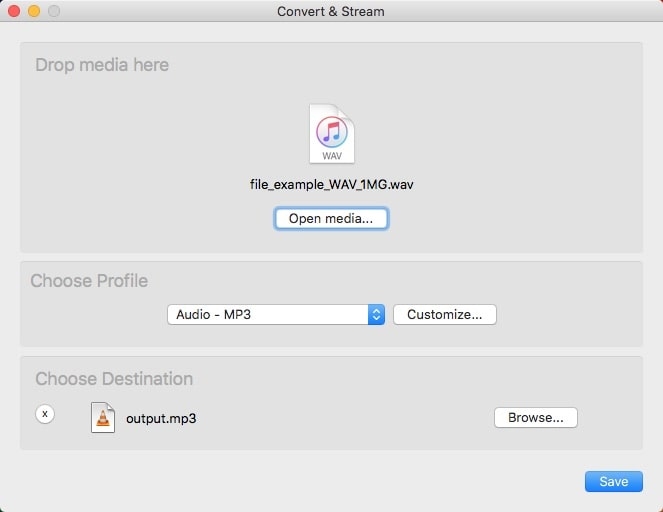The height and width of the screenshot is (512, 663).
Task: Click the VLC cone output file icon
Action: click(x=103, y=417)
